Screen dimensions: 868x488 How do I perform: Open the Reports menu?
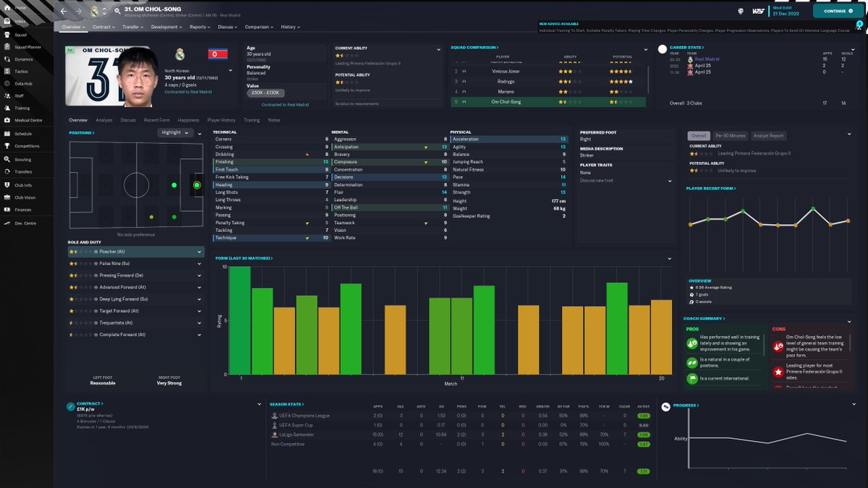click(x=200, y=27)
